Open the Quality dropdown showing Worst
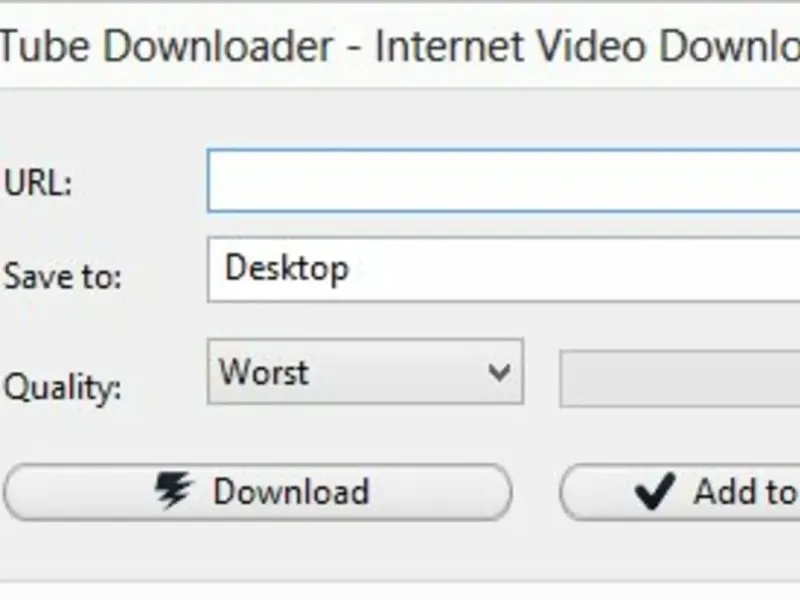The width and height of the screenshot is (800, 600). click(365, 371)
